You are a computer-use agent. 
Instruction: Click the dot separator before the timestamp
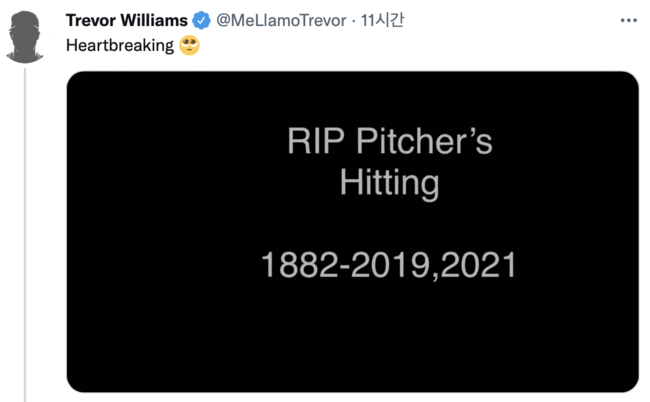tap(353, 20)
